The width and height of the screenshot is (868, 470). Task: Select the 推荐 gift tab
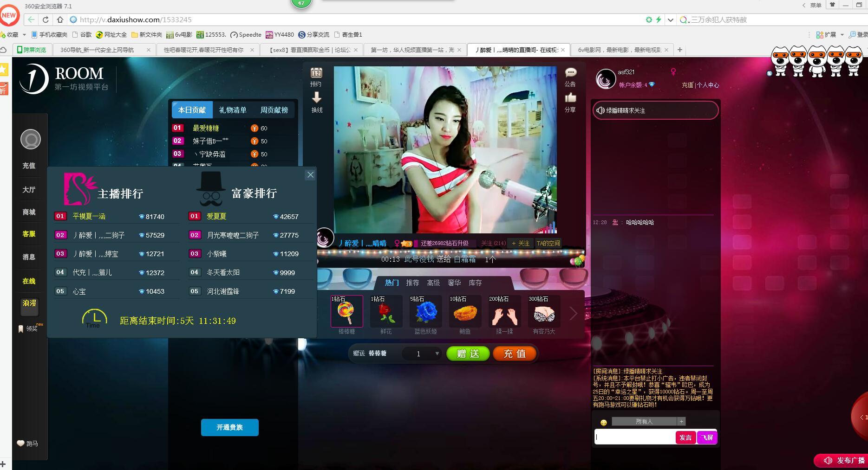412,283
